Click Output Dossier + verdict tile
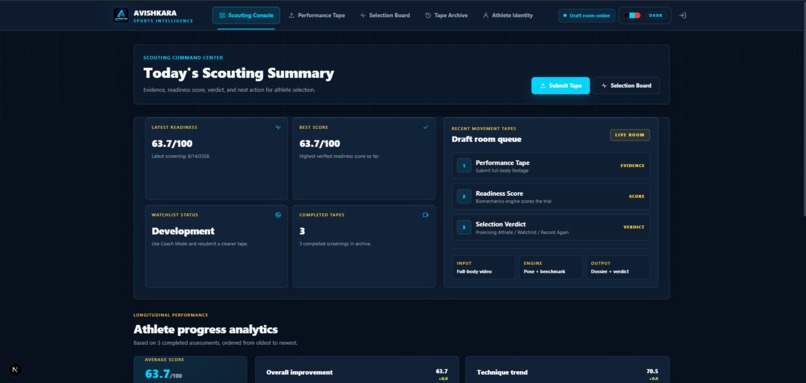Screen dimensions: 806x383 coord(618,267)
